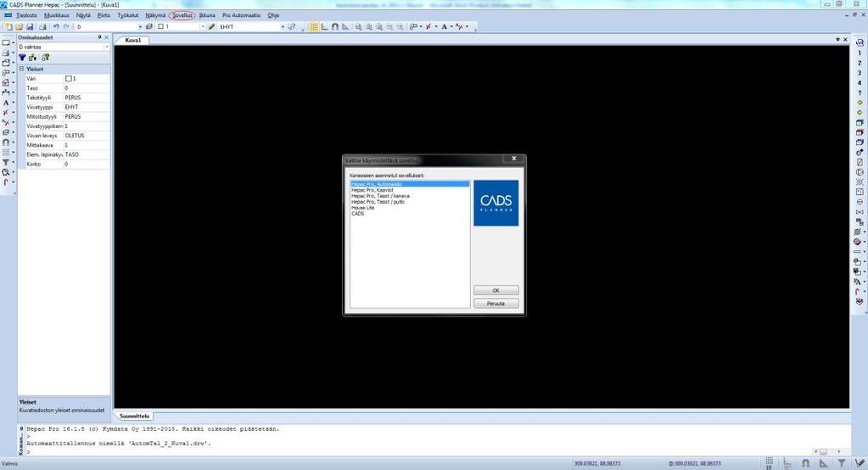
Task: Toggle ortho icon in the status bar
Action: (787, 463)
